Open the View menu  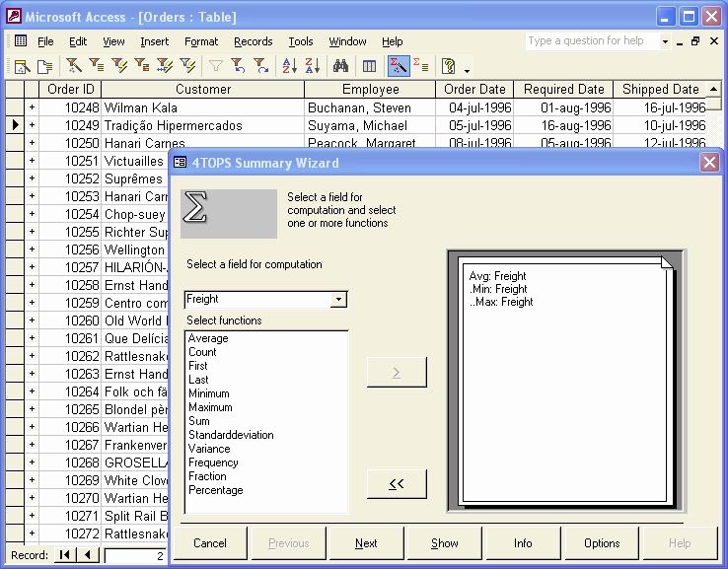tap(113, 41)
